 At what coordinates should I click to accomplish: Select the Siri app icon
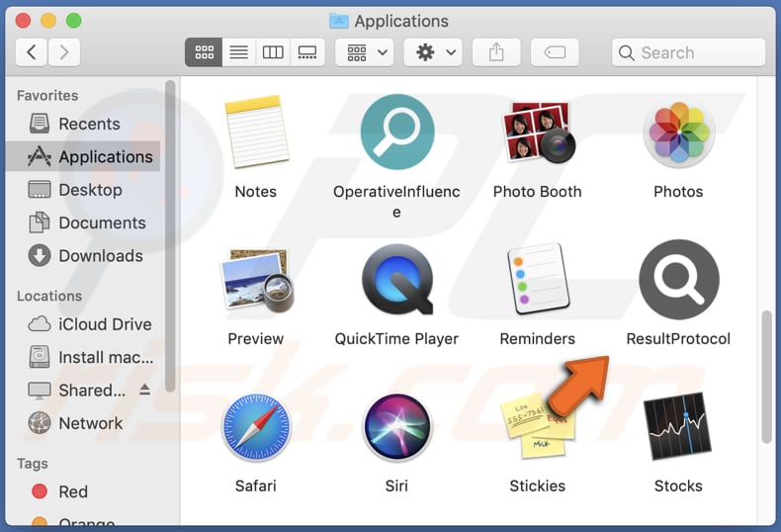coord(397,427)
